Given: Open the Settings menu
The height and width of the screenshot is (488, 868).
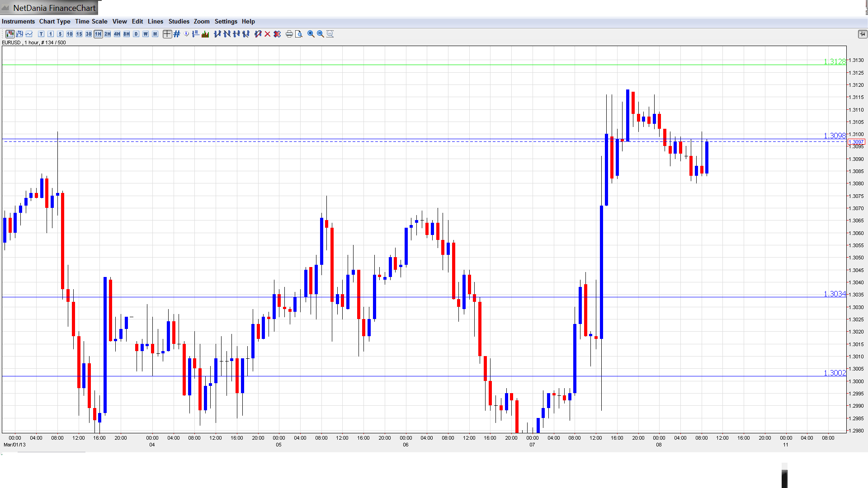Looking at the screenshot, I should [x=226, y=21].
